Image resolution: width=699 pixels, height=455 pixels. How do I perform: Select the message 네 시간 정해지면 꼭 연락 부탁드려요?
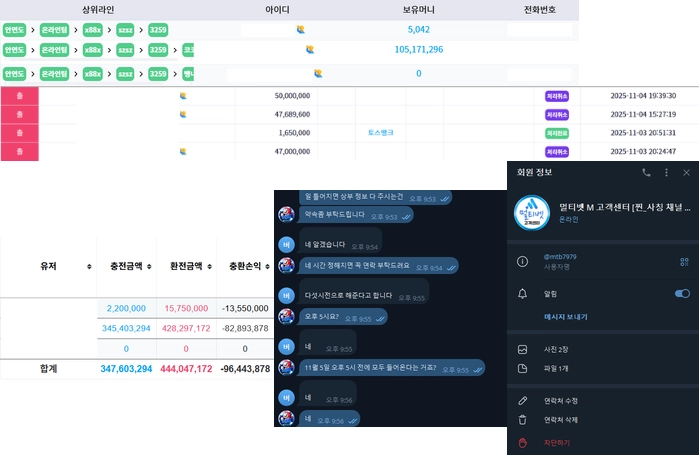click(x=378, y=266)
